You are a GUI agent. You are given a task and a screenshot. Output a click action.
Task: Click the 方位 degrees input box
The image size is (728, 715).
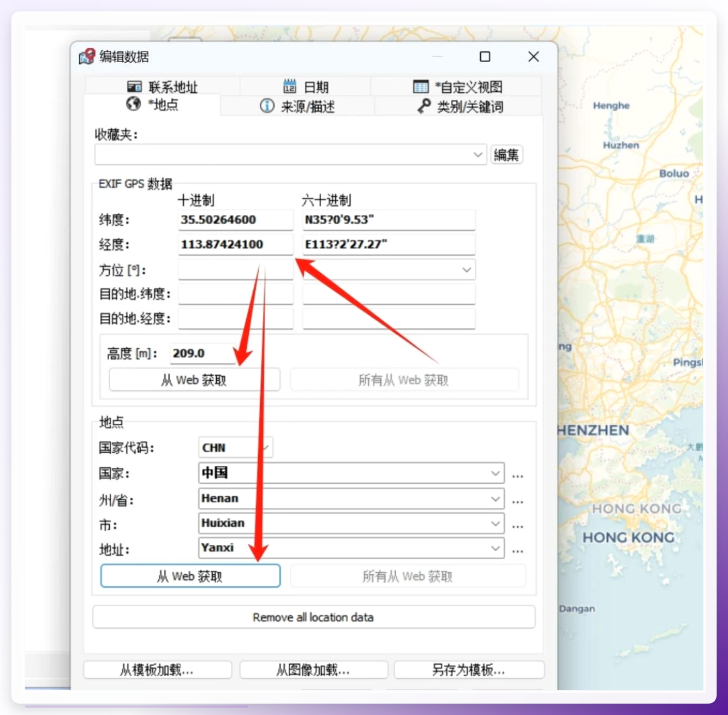click(235, 269)
